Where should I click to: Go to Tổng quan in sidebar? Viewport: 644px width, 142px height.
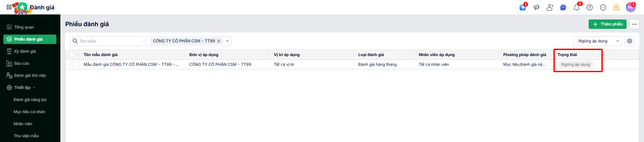[24, 27]
